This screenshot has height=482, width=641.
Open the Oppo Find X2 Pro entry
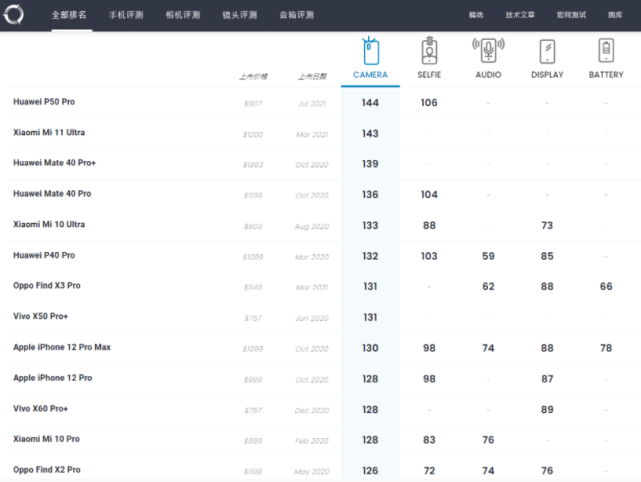pos(47,470)
